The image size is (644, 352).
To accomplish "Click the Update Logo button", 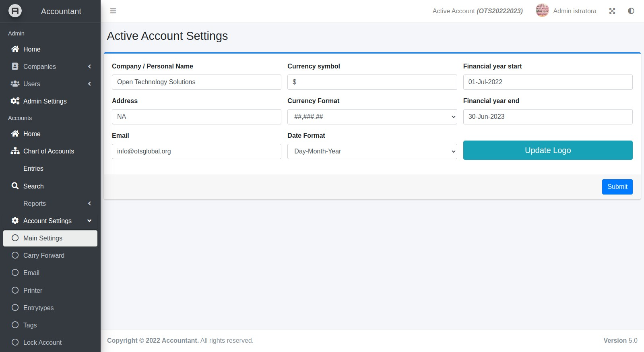I will coord(547,150).
